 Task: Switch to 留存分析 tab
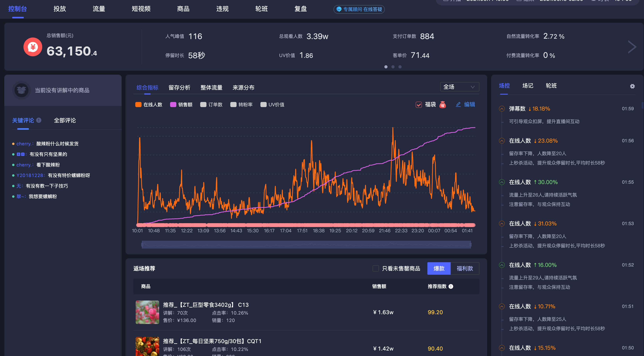(179, 88)
